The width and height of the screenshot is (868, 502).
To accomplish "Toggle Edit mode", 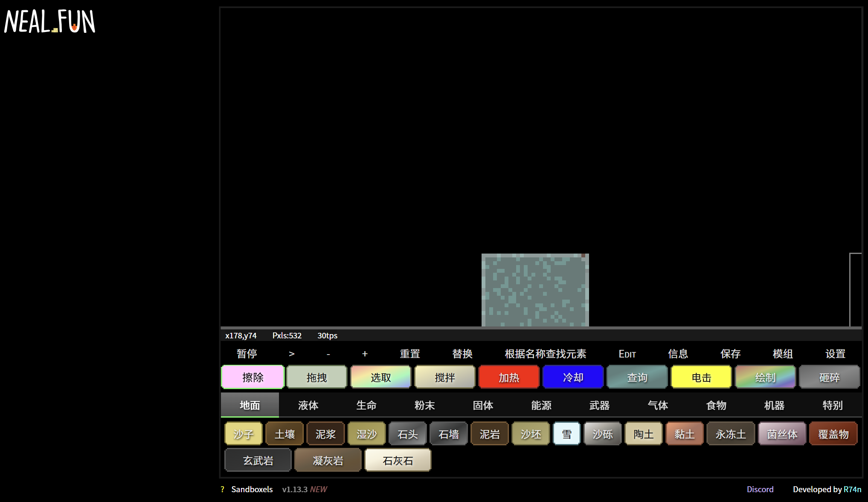I will coord(627,354).
